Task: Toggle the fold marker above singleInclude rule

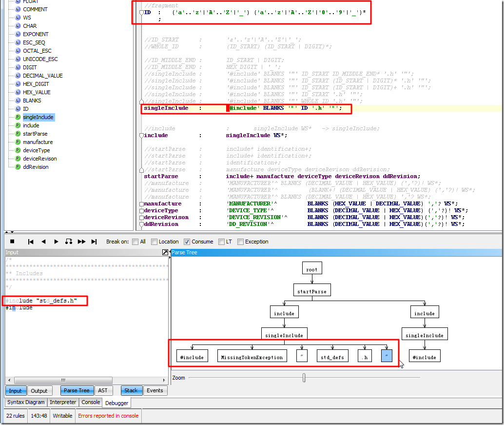Action: point(141,101)
